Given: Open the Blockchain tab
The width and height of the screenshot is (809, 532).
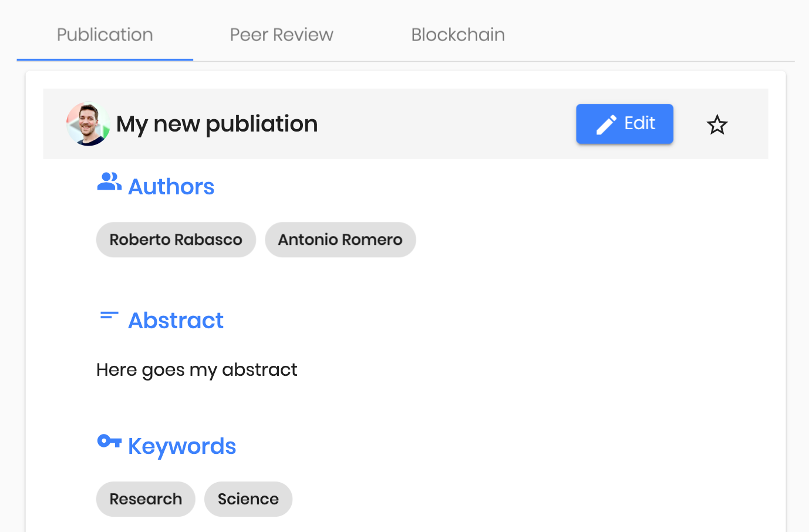Looking at the screenshot, I should pos(458,35).
